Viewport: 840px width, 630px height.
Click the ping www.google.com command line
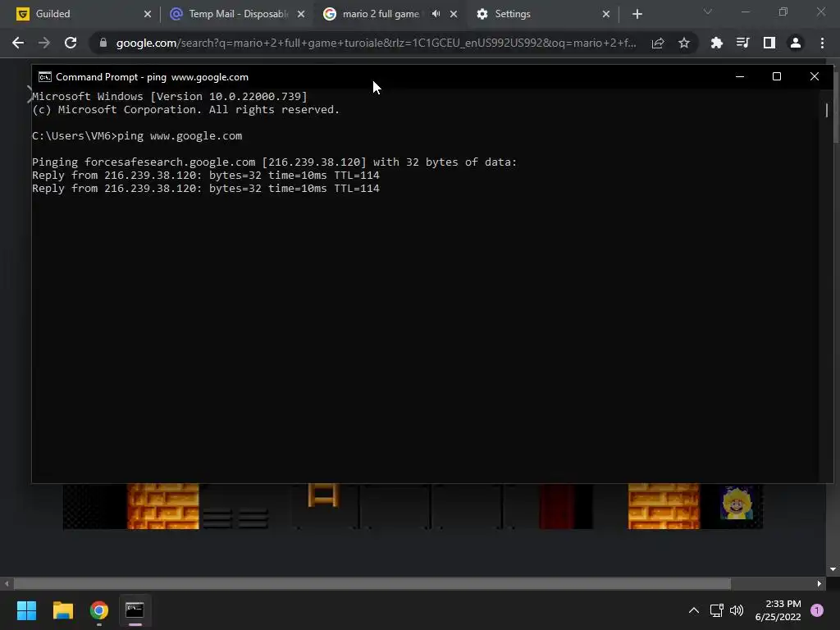click(x=137, y=136)
